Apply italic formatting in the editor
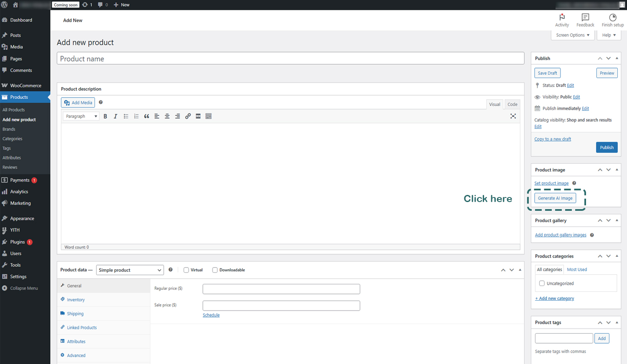The image size is (627, 364). click(x=115, y=116)
